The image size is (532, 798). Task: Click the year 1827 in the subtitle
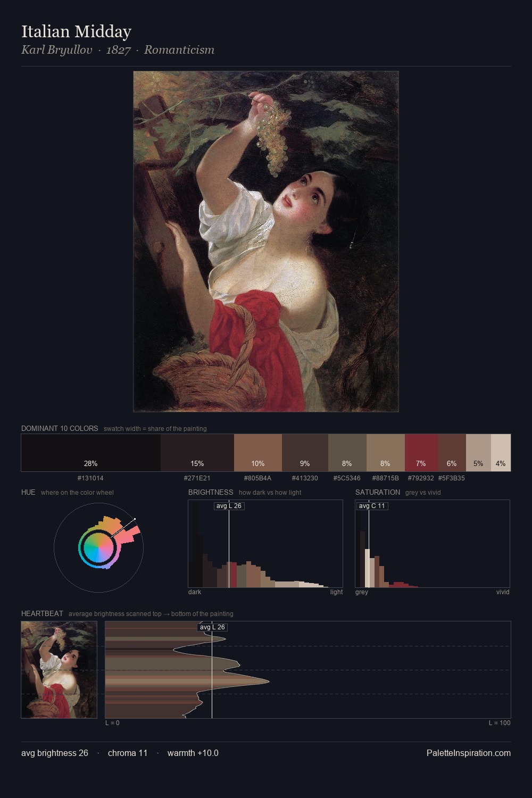point(119,50)
